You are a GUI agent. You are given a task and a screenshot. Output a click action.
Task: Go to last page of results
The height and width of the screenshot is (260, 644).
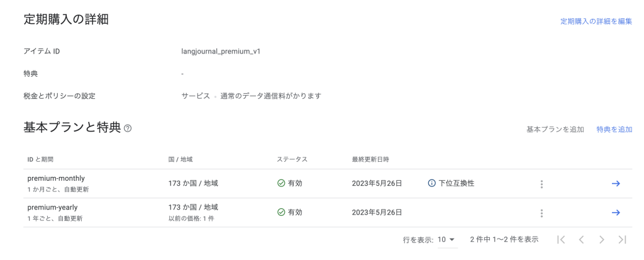[622, 239]
